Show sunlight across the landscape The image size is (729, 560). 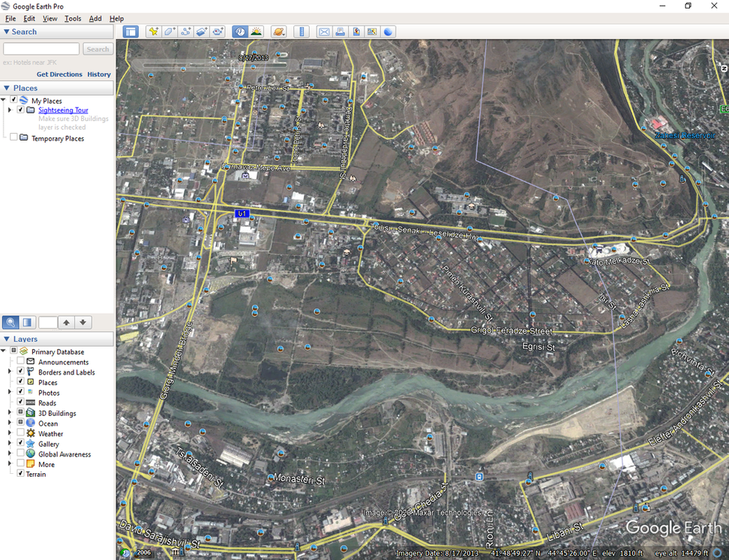tap(256, 31)
